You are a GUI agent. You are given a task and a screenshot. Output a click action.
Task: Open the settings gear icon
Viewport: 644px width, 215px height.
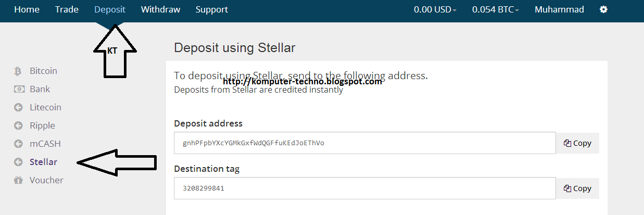603,9
